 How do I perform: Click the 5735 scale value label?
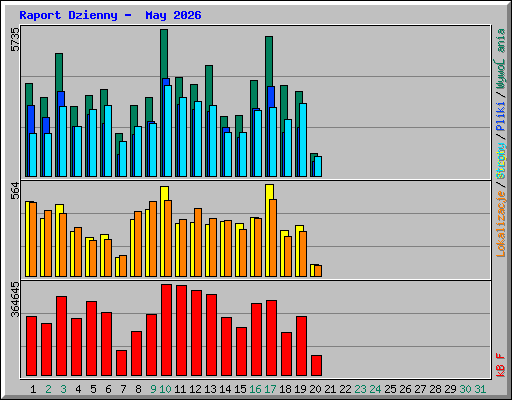[15, 39]
